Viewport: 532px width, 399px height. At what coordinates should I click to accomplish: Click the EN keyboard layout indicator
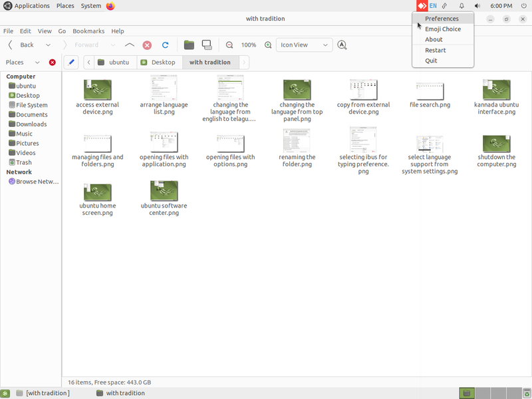tap(433, 6)
